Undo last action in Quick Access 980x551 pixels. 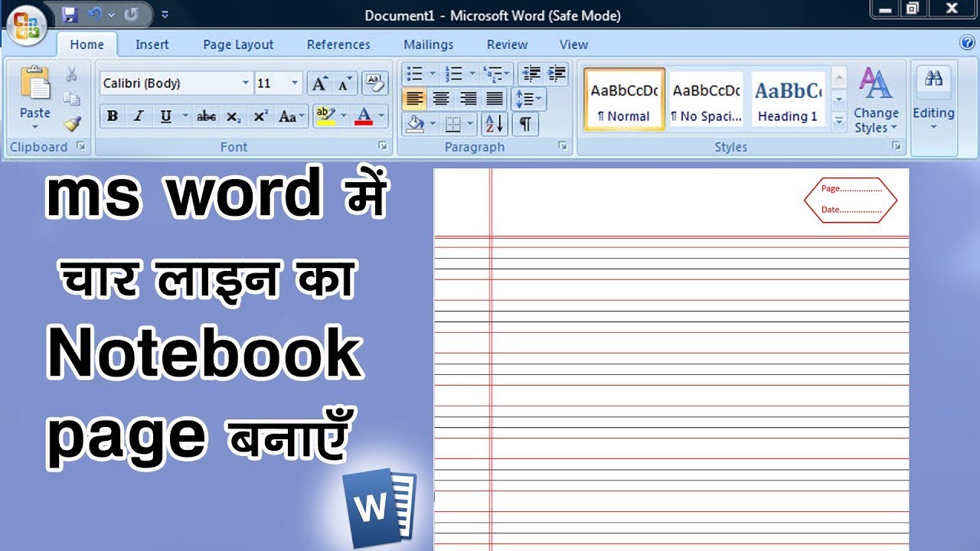95,15
